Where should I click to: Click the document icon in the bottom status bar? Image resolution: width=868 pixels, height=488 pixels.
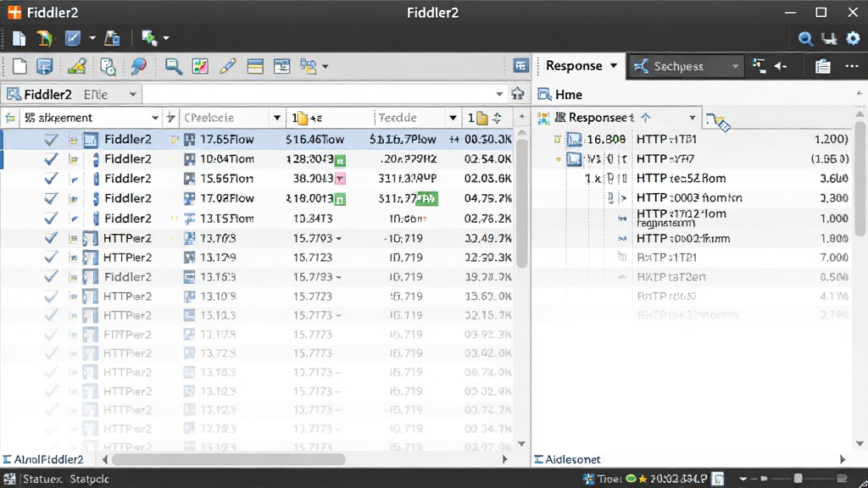point(718,479)
